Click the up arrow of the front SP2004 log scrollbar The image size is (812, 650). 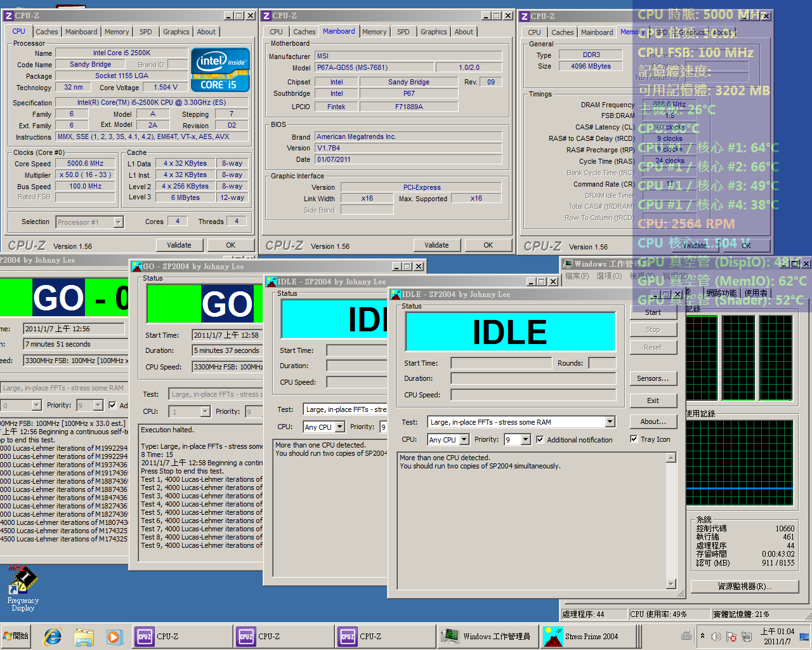[x=671, y=457]
